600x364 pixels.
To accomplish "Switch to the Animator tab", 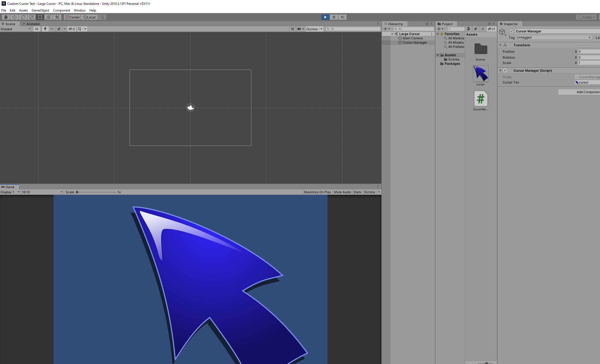I will coord(31,24).
